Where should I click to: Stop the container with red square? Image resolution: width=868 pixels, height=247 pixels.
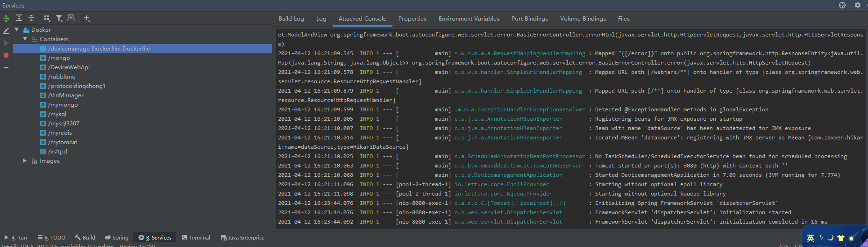coord(6,55)
